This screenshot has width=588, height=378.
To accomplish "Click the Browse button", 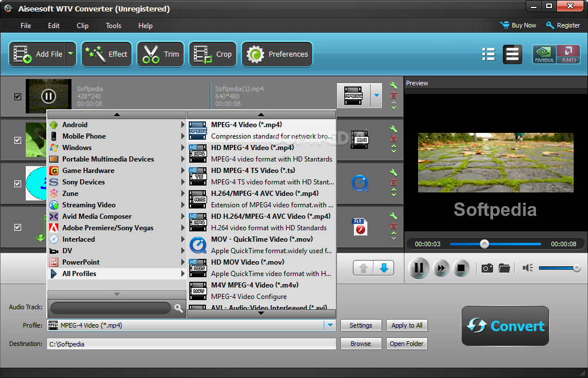I will [361, 344].
